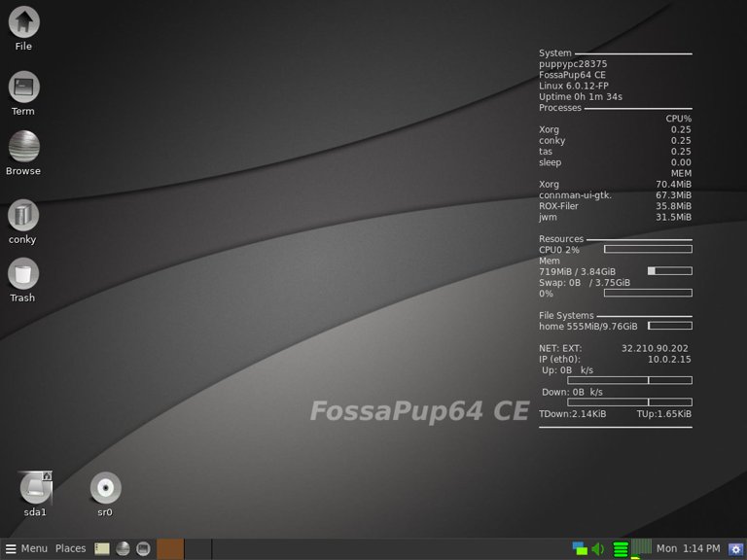Open the File manager desktop icon
747x560 pixels.
(x=23, y=22)
